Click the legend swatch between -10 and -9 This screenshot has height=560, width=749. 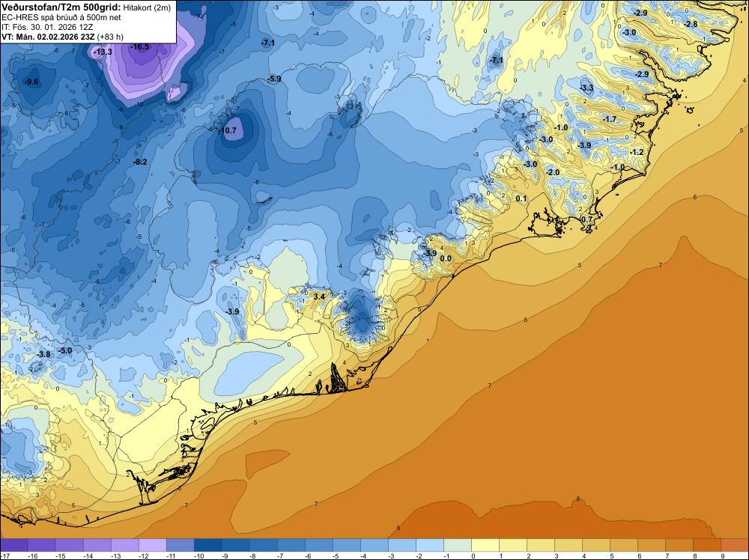click(x=208, y=545)
